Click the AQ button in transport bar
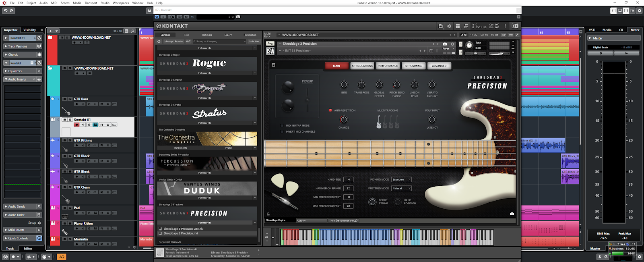This screenshot has height=262, width=644. (62, 257)
